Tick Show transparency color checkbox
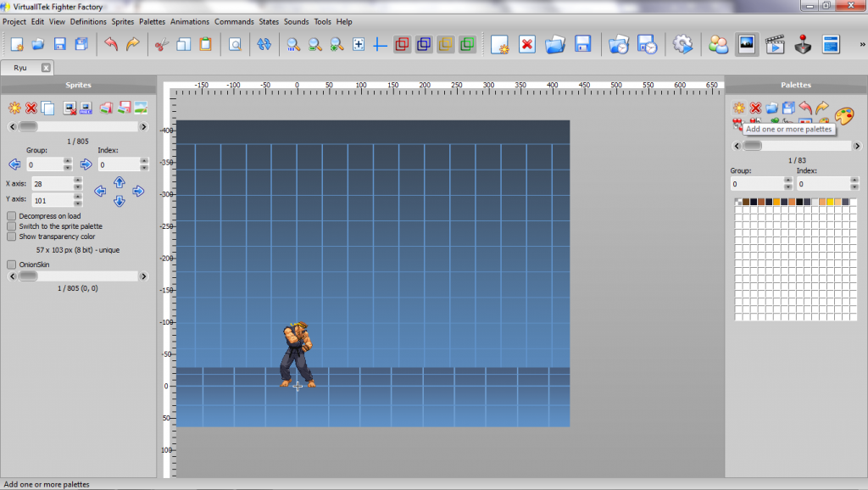 click(11, 237)
